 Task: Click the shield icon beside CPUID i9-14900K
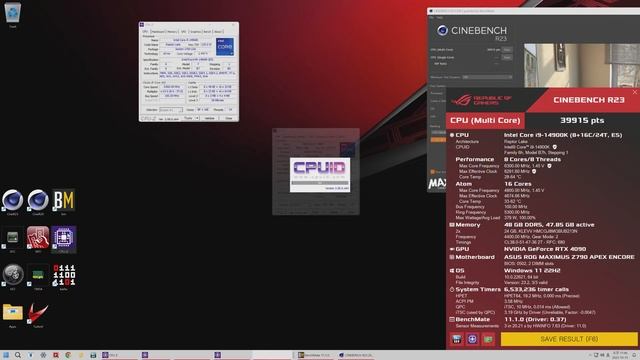pos(554,147)
